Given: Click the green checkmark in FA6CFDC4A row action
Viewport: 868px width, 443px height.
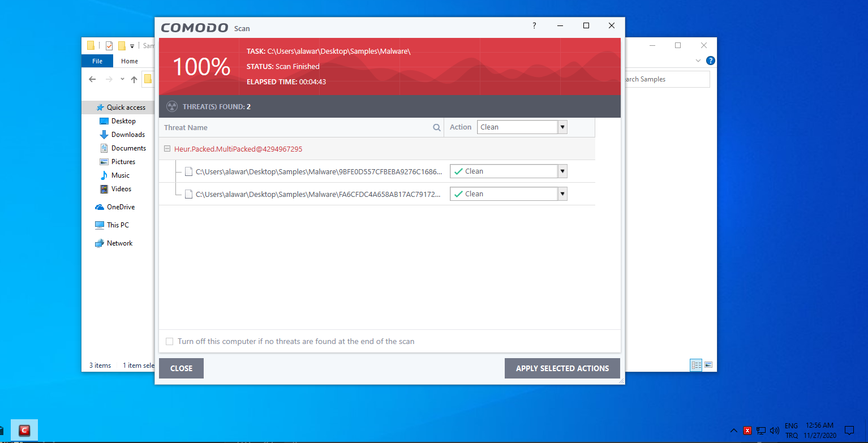Looking at the screenshot, I should click(x=458, y=194).
